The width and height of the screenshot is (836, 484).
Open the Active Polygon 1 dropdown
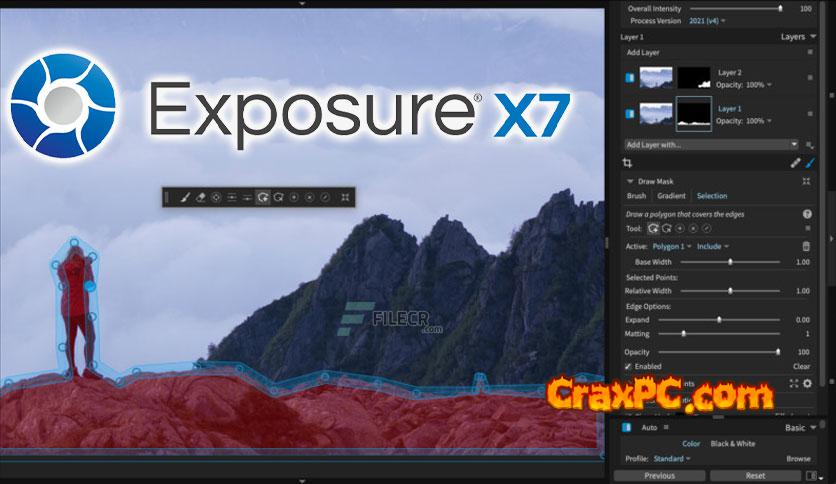672,246
